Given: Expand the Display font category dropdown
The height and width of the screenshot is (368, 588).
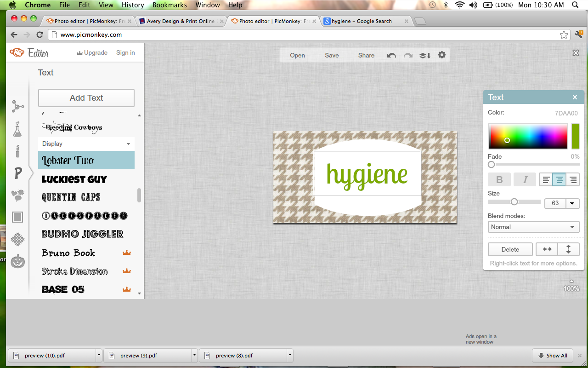Looking at the screenshot, I should click(x=86, y=144).
